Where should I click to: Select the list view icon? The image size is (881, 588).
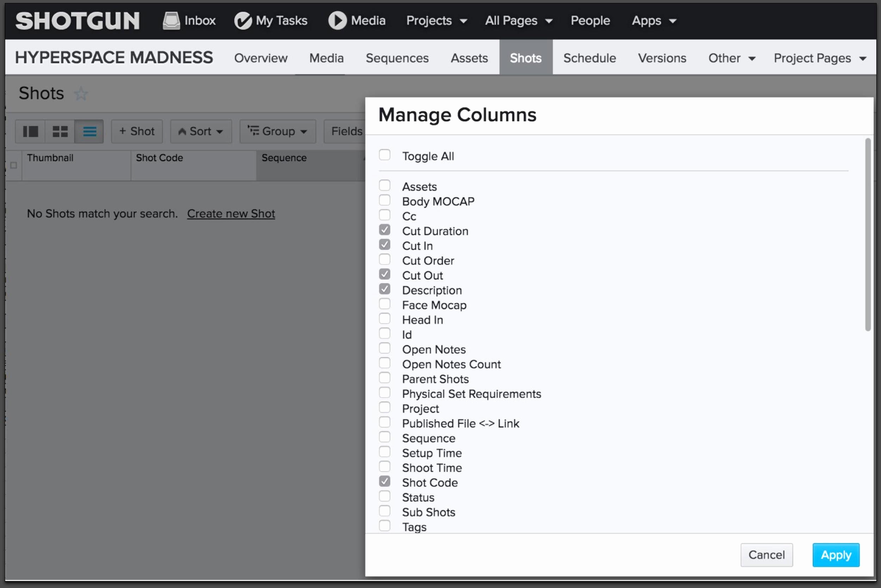pyautogui.click(x=89, y=131)
